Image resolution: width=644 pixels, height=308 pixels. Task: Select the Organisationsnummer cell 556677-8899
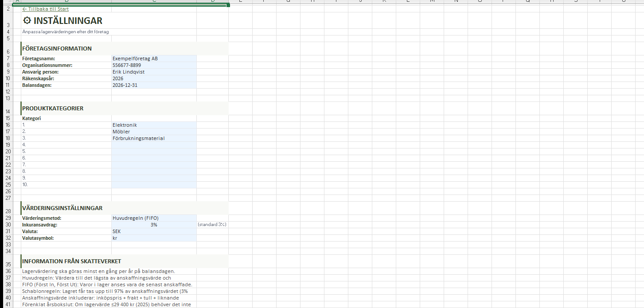(154, 65)
